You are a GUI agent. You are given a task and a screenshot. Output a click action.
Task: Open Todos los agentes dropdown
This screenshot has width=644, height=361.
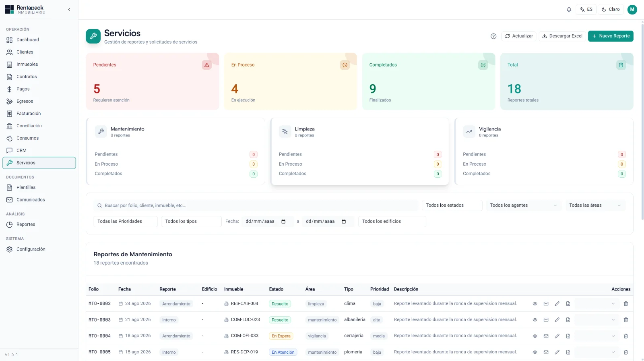pos(523,205)
